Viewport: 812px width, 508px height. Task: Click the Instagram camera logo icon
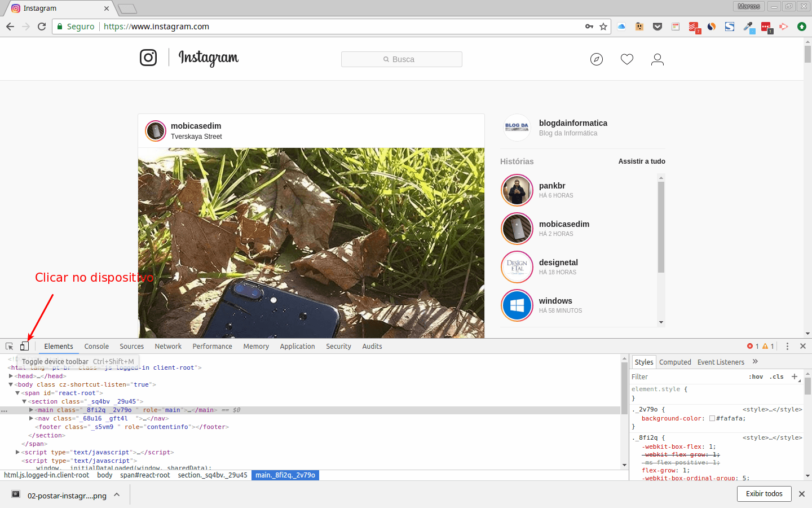pyautogui.click(x=148, y=58)
